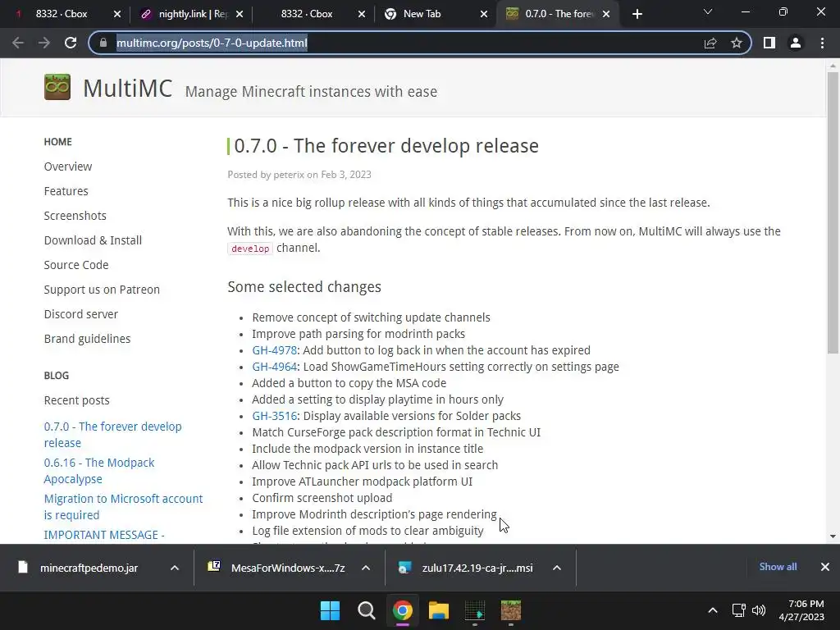Click the MultiMC site title

pos(127,89)
